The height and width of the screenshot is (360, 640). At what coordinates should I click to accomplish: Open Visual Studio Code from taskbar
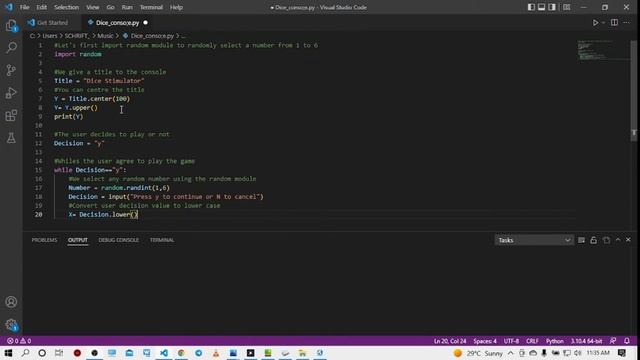(x=164, y=353)
